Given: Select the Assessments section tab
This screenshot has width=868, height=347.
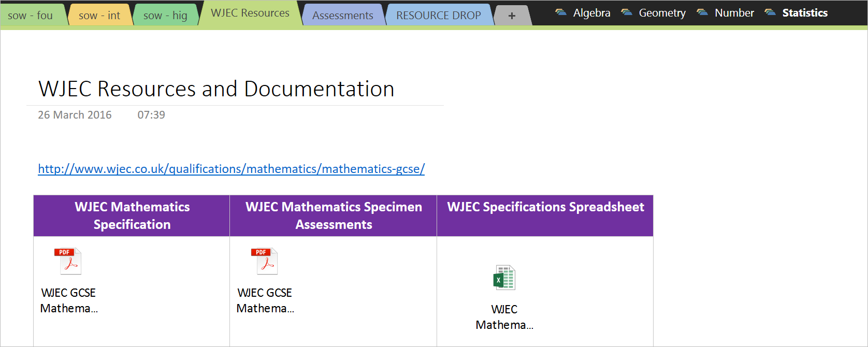Looking at the screenshot, I should (x=342, y=16).
